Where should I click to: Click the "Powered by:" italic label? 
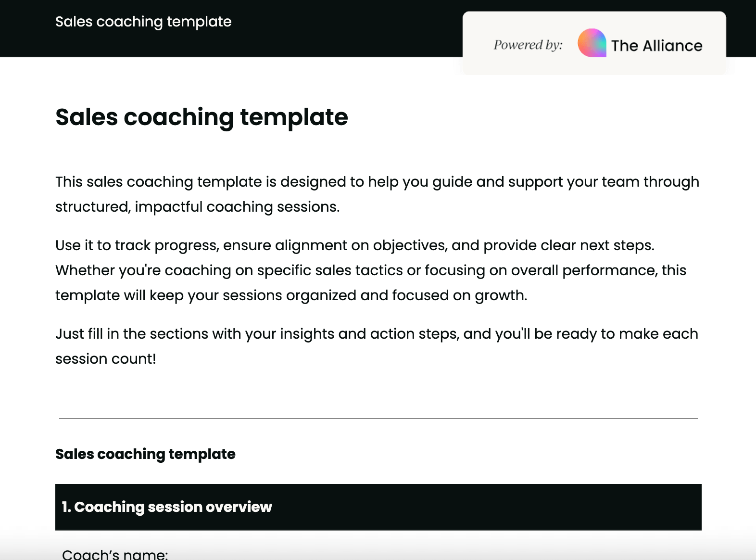(528, 45)
